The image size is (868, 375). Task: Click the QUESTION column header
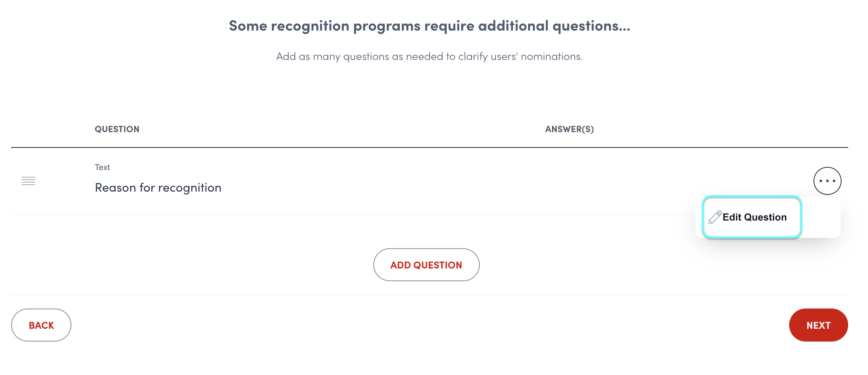[x=117, y=129]
